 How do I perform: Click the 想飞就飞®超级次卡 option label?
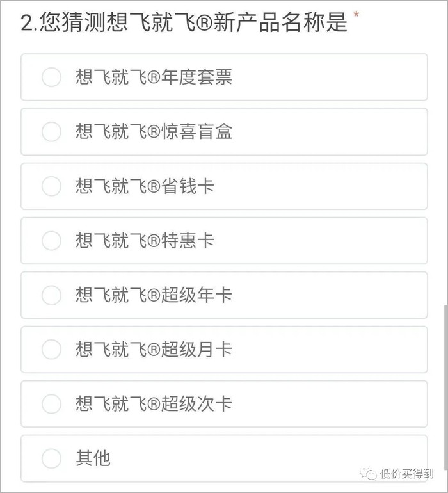point(154,404)
